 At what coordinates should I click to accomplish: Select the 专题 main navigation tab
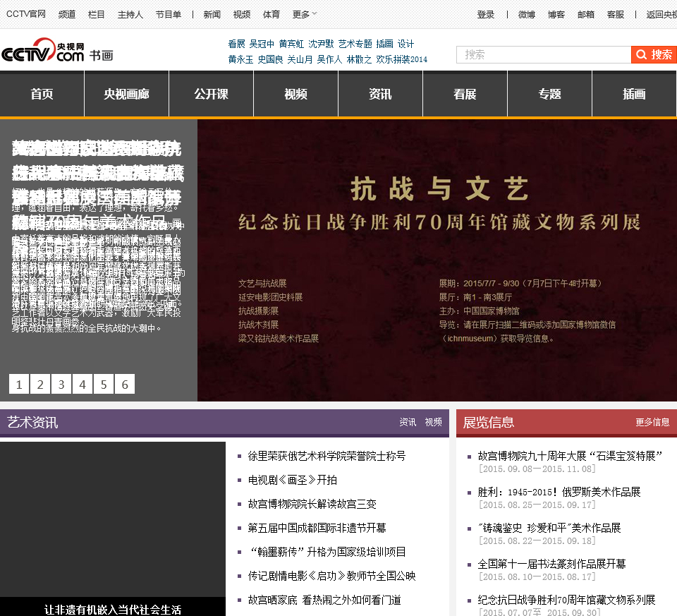coord(549,94)
